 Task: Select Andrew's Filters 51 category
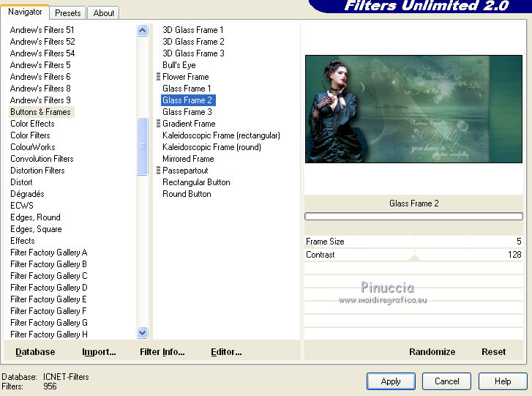click(42, 30)
